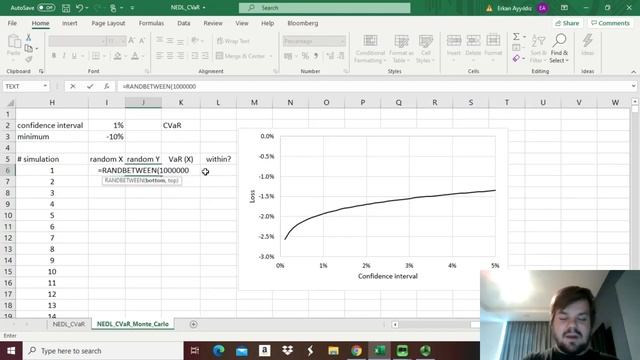
Task: Select the NEDL_CVaR_Monte_Carlo sheet tab
Action: point(133,324)
